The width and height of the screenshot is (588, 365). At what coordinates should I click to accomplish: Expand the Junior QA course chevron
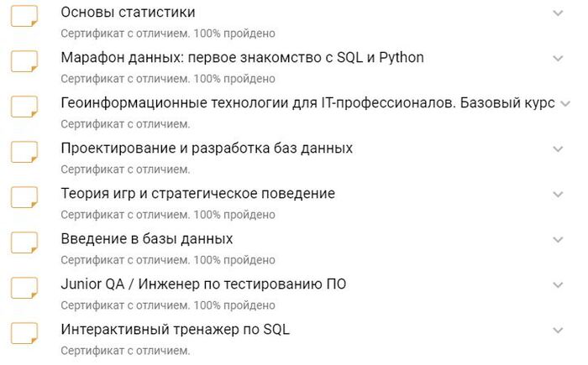pos(558,285)
